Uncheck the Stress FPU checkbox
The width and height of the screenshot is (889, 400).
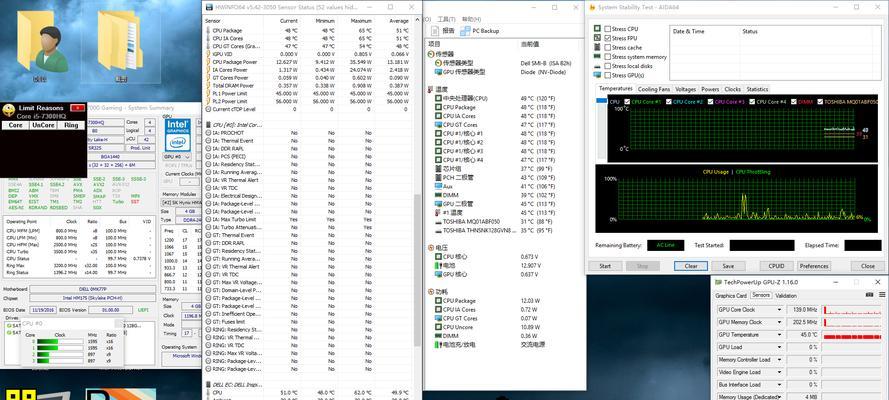[608, 38]
